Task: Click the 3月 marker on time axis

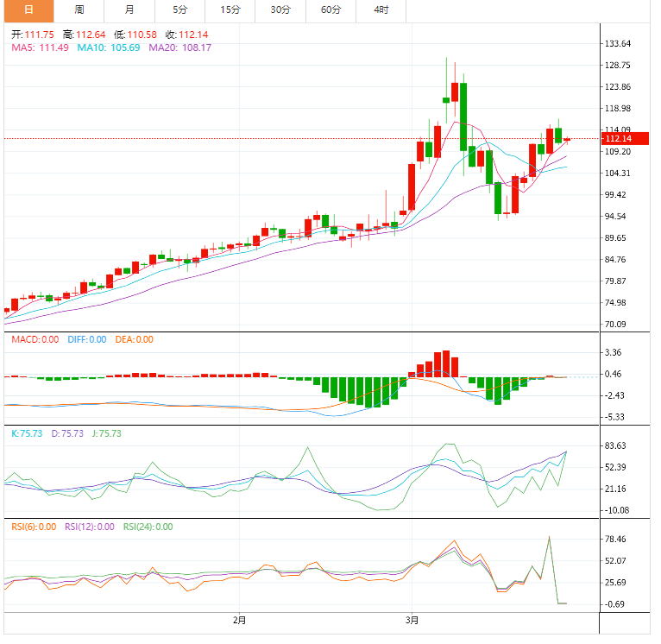Action: tap(412, 620)
